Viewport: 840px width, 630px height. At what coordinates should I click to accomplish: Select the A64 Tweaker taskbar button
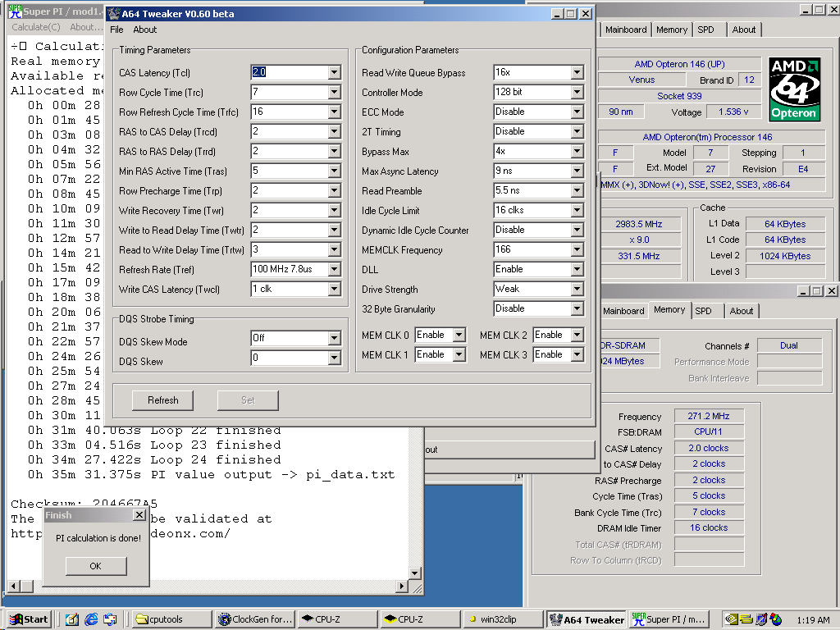587,619
